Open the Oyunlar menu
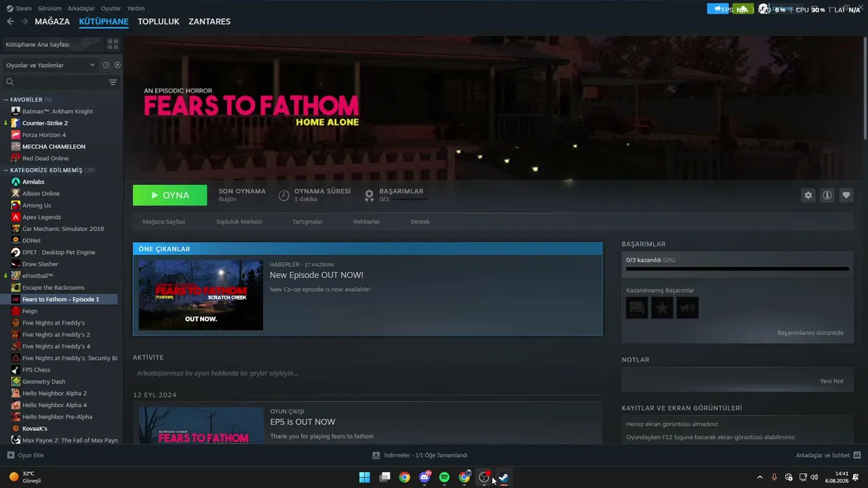The image size is (868, 488). click(111, 9)
